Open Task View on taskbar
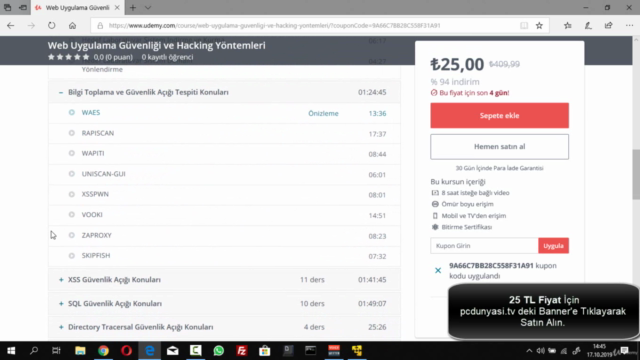This screenshot has height=360, width=640. [x=56, y=351]
